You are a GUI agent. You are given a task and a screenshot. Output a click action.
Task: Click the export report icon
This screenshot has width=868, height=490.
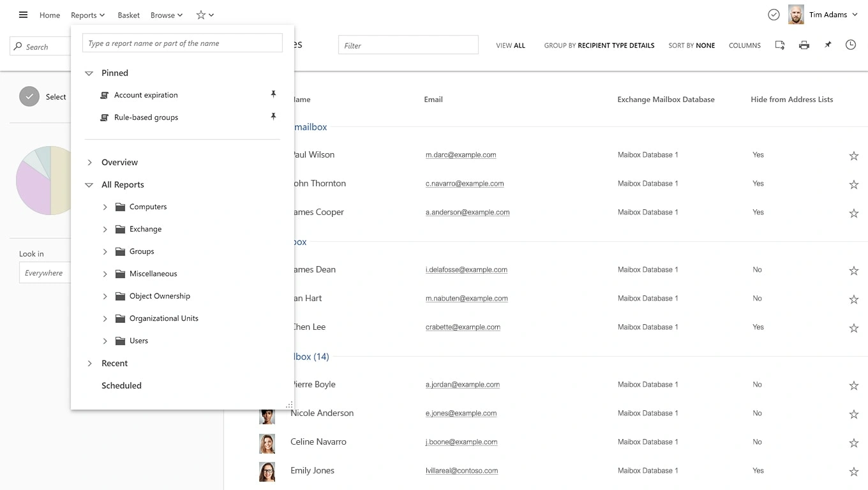(779, 45)
